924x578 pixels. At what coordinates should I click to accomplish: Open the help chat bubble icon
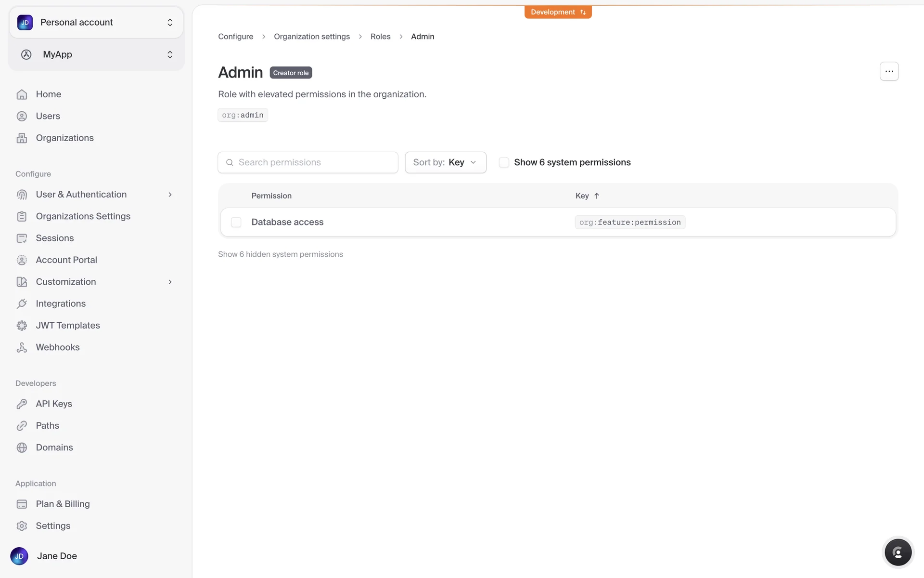tap(898, 552)
